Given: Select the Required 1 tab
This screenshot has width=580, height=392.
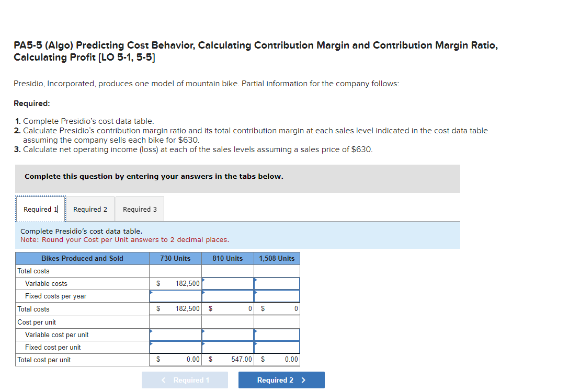Looking at the screenshot, I should pos(40,209).
